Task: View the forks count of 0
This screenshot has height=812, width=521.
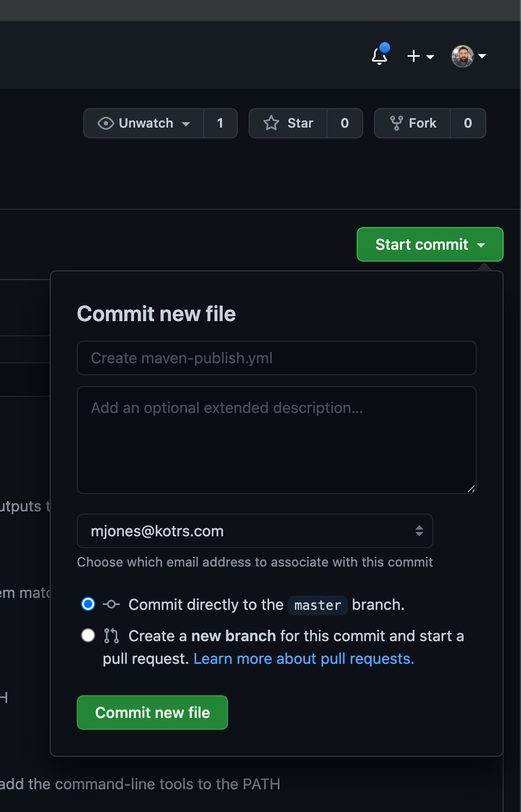Action: [468, 123]
